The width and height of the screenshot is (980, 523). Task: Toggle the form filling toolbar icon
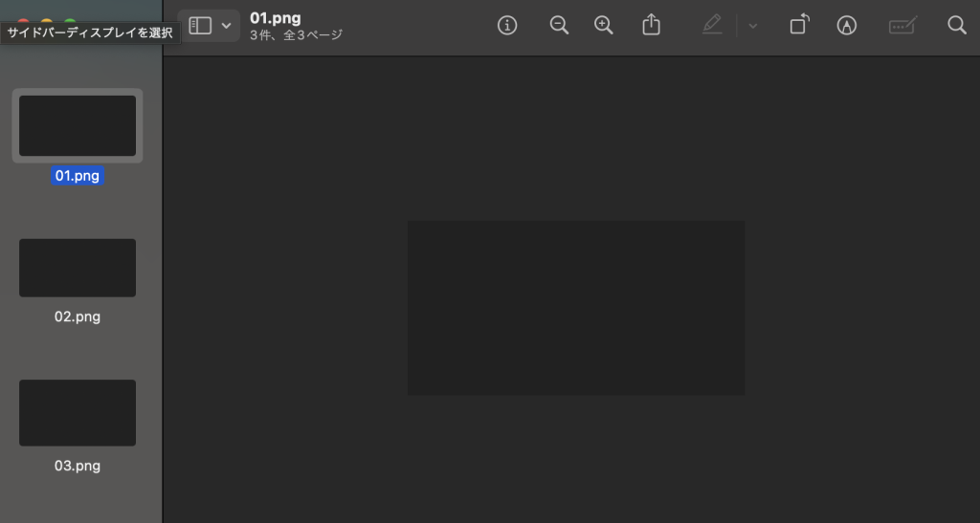(x=902, y=26)
